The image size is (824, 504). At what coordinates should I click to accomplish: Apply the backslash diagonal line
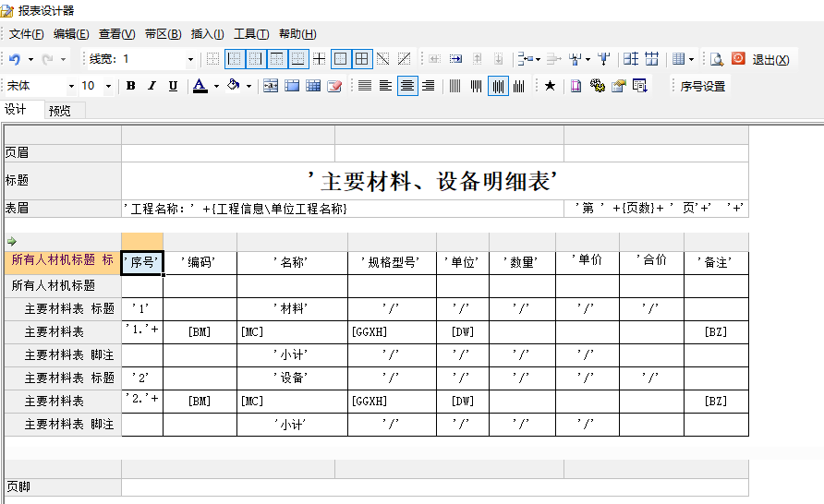(x=383, y=59)
